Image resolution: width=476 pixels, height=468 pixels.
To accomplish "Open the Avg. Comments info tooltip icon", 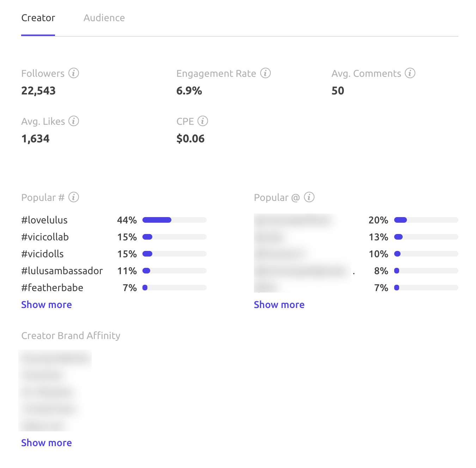I will pos(410,73).
